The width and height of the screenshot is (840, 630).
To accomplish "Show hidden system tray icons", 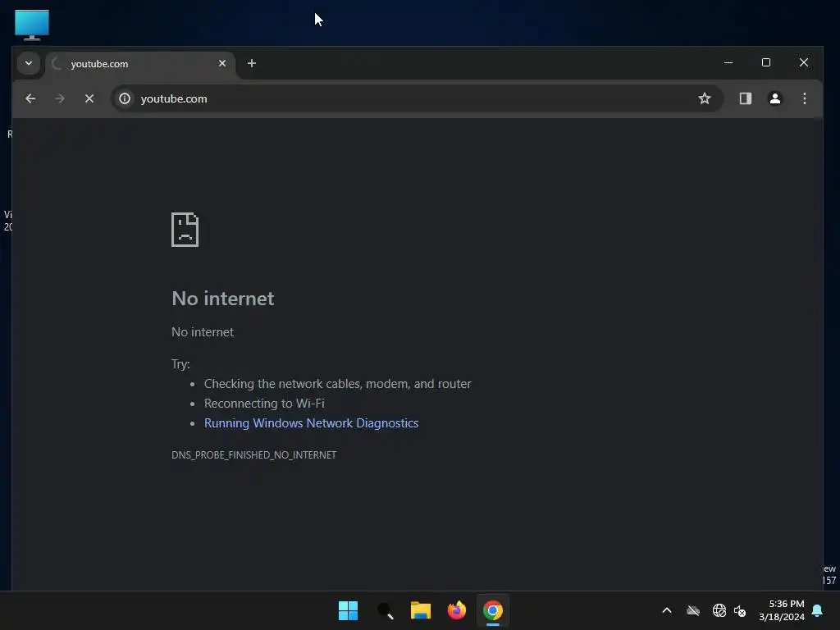I will click(x=667, y=610).
